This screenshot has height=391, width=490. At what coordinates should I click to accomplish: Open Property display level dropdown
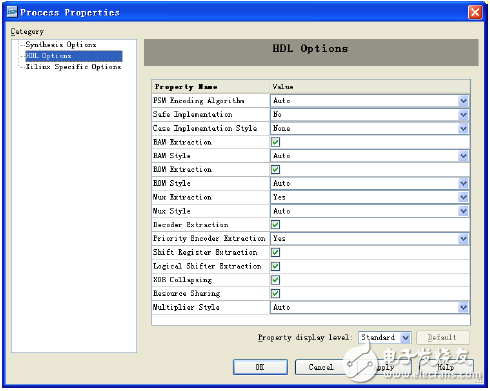[x=405, y=338]
